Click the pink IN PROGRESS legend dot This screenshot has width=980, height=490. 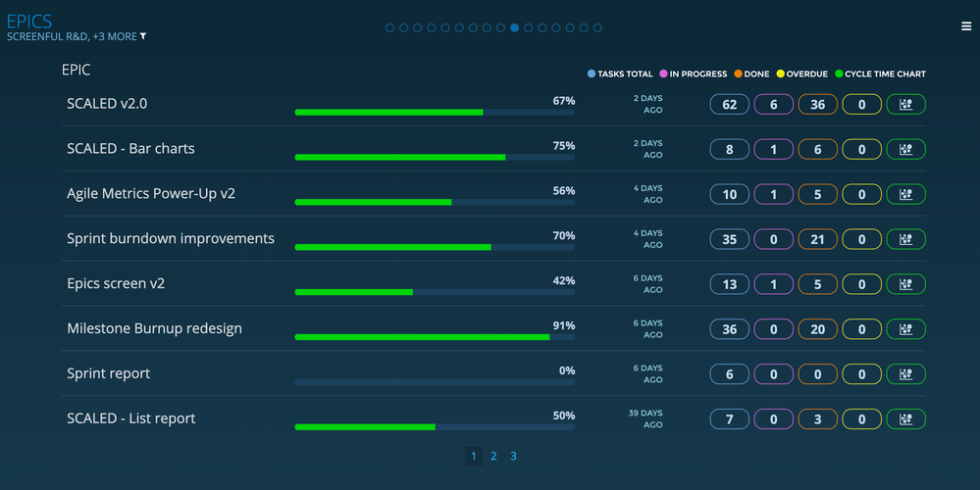(663, 73)
